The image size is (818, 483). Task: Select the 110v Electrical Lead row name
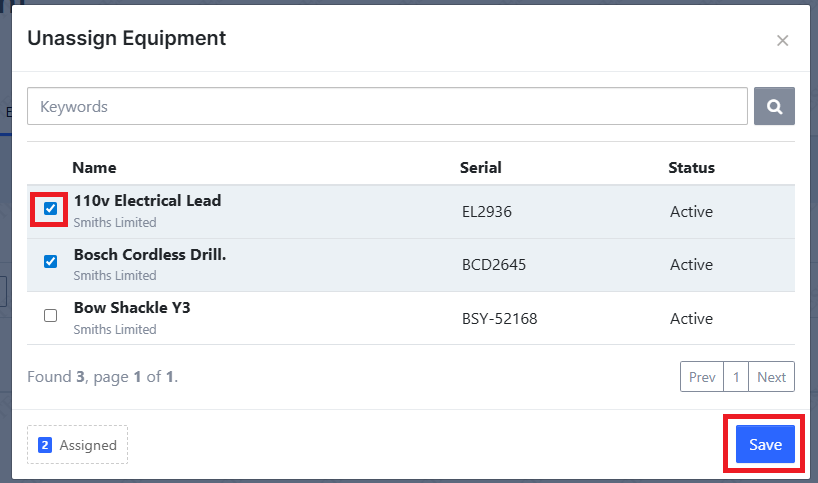(148, 200)
